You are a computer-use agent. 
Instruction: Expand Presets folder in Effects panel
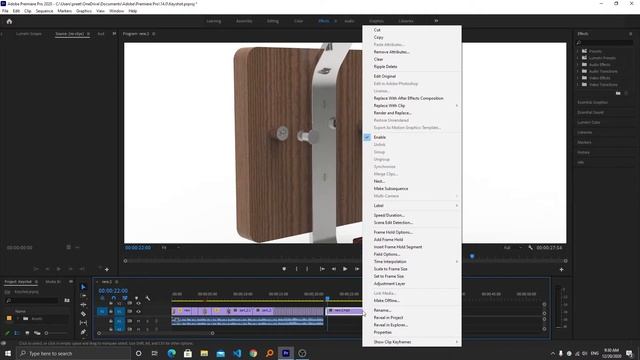(x=578, y=51)
